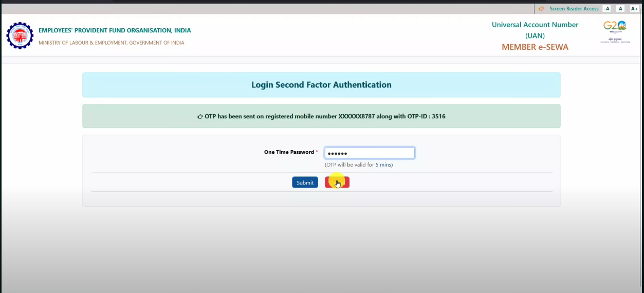The image size is (644, 293).
Task: Click the red button next to Submit
Action: 337,182
